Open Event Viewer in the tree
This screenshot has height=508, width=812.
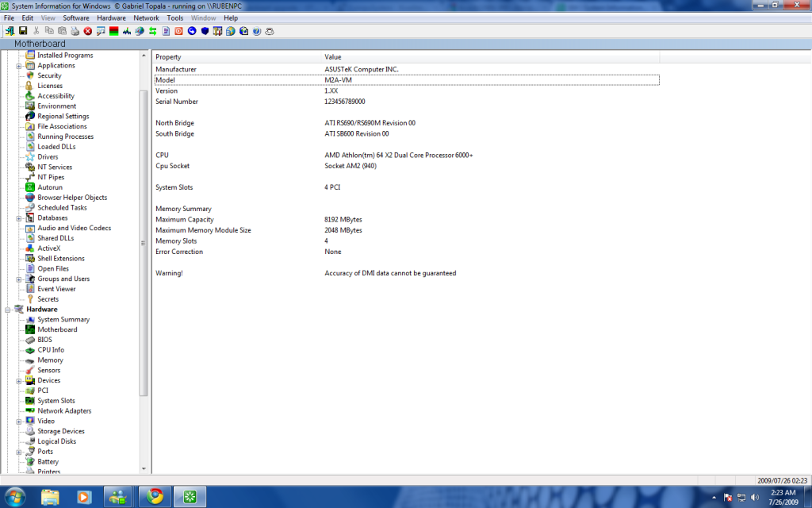[56, 289]
